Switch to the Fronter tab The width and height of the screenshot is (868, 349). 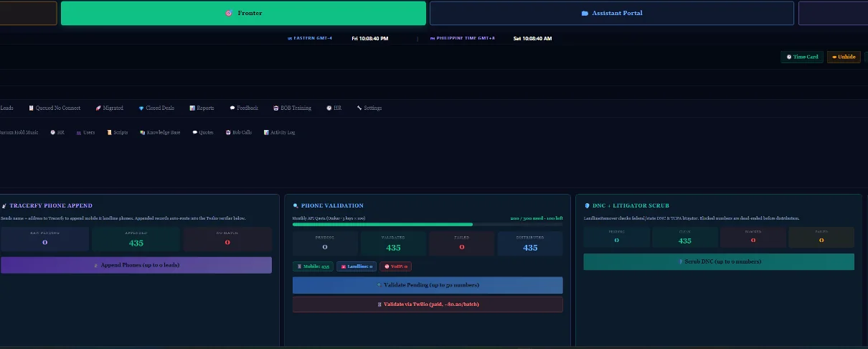pyautogui.click(x=243, y=13)
